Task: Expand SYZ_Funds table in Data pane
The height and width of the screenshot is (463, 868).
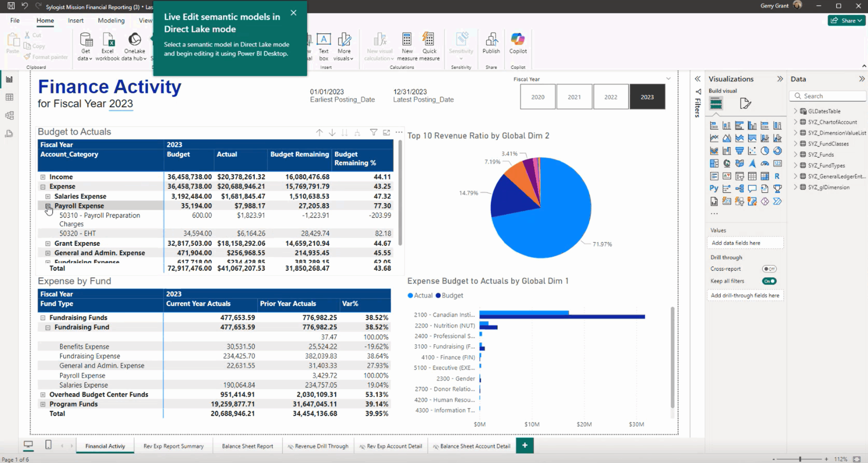Action: (795, 155)
